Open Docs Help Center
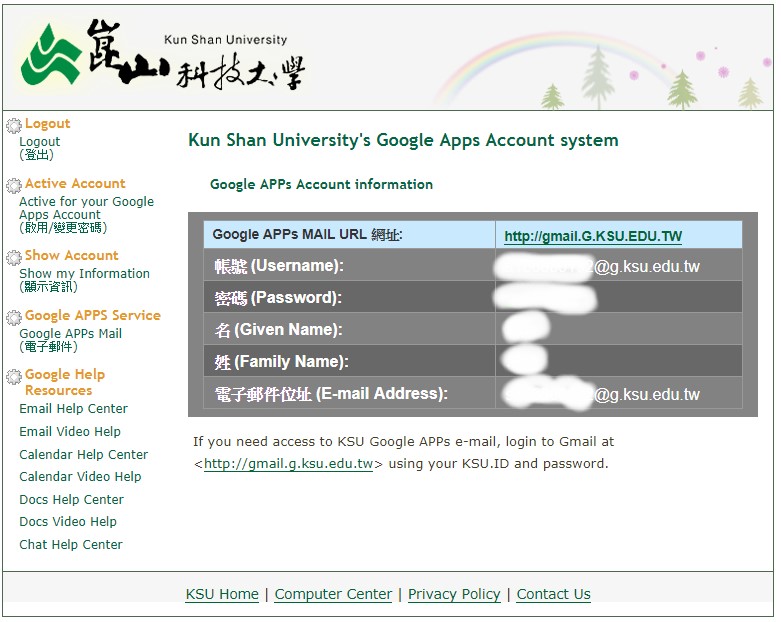 [71, 499]
